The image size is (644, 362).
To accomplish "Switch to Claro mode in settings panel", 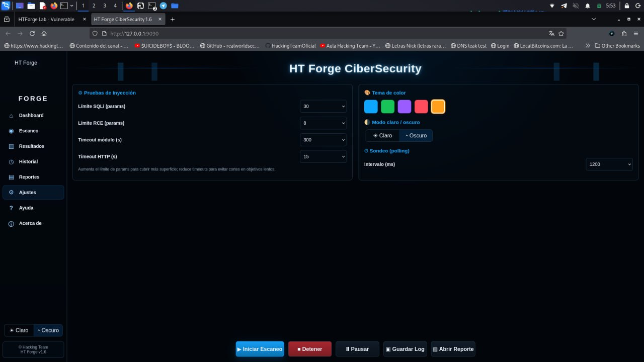I will pyautogui.click(x=382, y=136).
